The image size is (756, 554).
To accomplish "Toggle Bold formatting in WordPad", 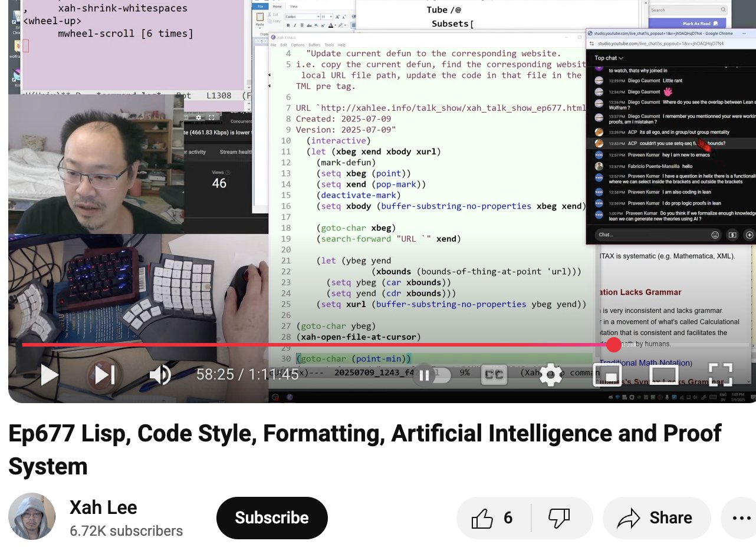I will (288, 25).
